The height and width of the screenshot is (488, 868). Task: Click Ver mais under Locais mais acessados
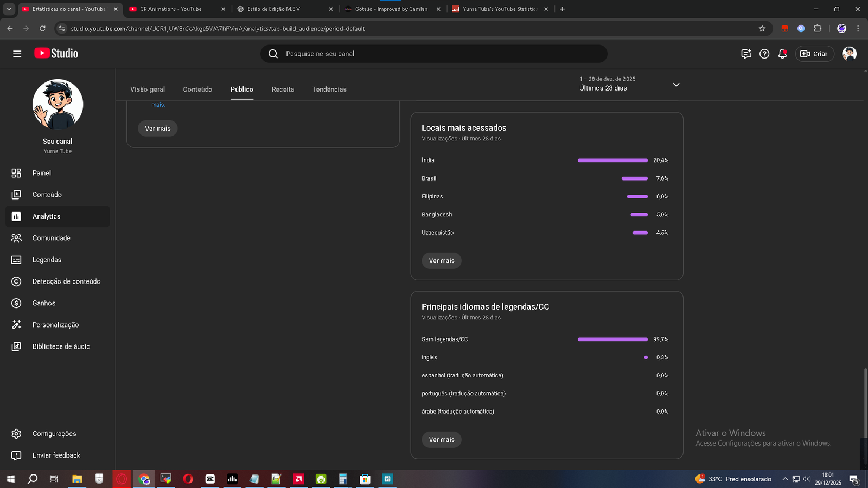click(x=442, y=261)
